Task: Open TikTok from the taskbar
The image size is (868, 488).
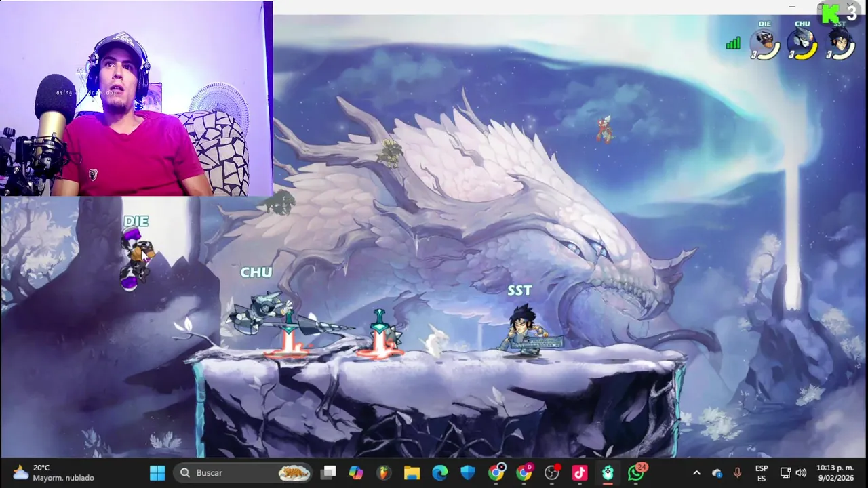Action: coord(580,472)
